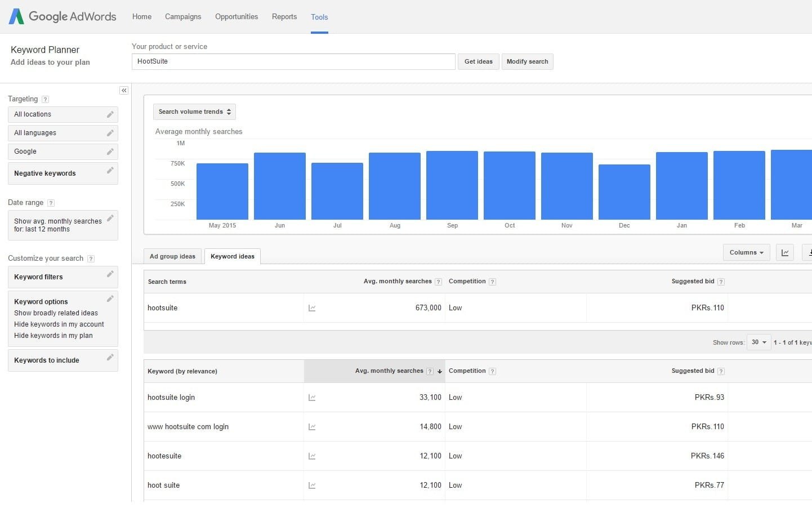Edit Keyword filters pencil icon
The height and width of the screenshot is (508, 812).
(110, 274)
